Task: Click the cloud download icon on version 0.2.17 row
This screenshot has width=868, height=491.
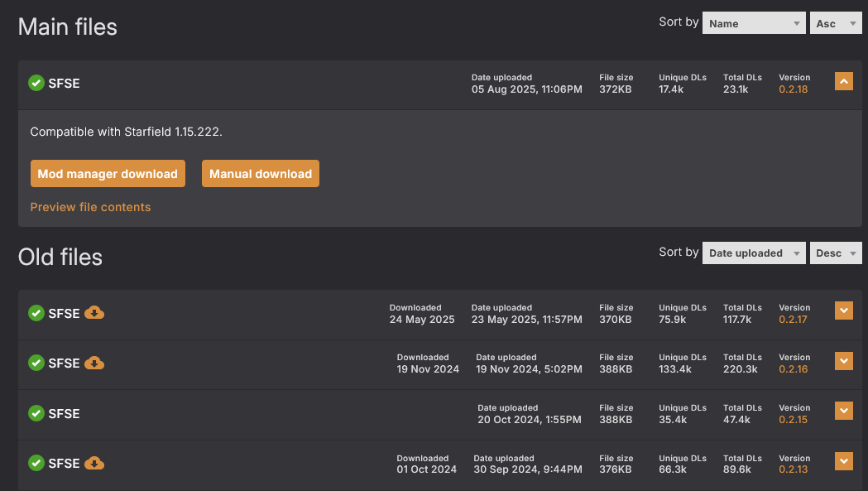Action: coord(94,313)
